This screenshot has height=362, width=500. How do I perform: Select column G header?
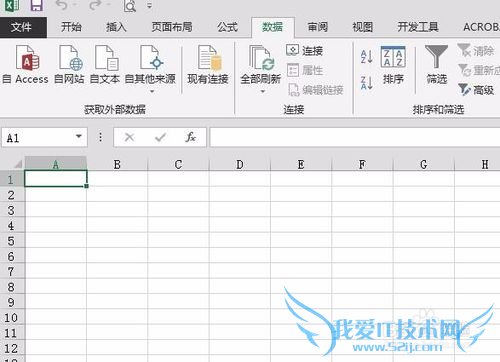(x=424, y=164)
